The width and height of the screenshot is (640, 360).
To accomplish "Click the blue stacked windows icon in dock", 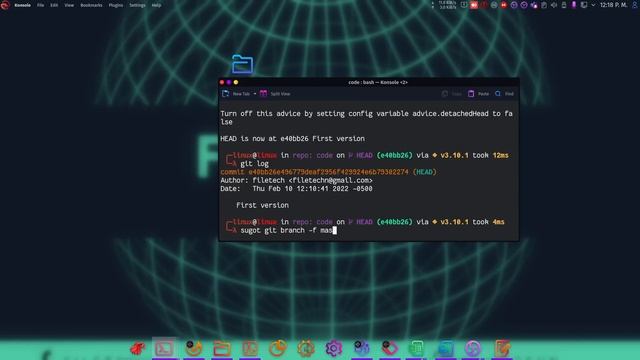I will [445, 348].
